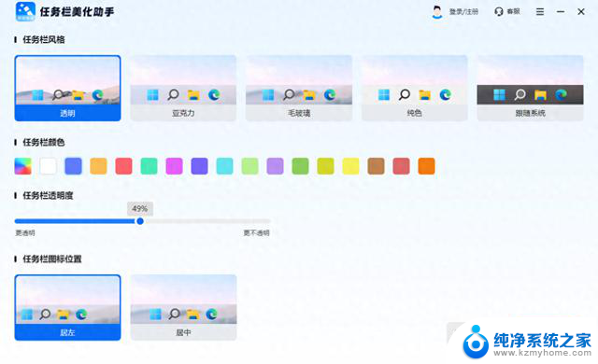Pick the light green color swatch
The height and width of the screenshot is (364, 598).
coord(249,166)
